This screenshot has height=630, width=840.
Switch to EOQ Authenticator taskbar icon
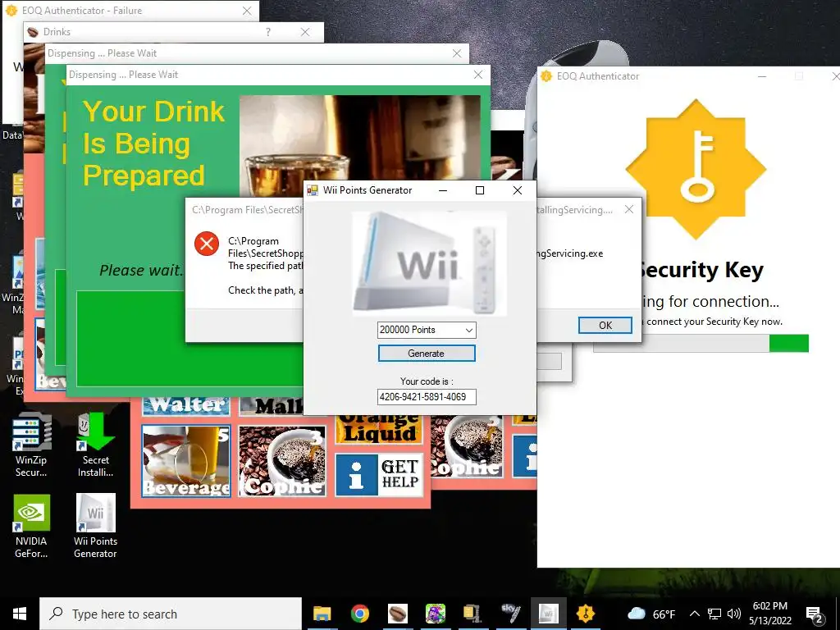pyautogui.click(x=586, y=614)
